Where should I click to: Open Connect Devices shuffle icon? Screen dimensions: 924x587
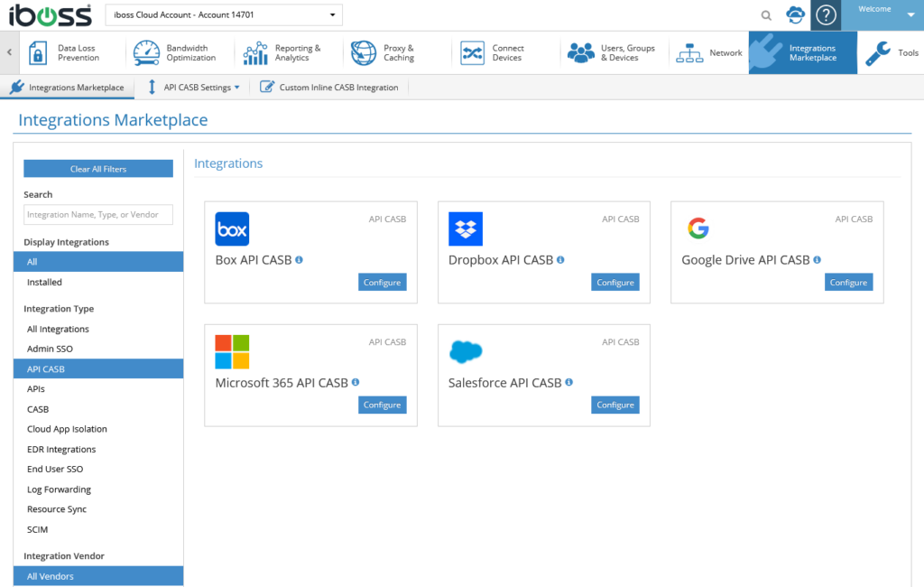(x=472, y=53)
